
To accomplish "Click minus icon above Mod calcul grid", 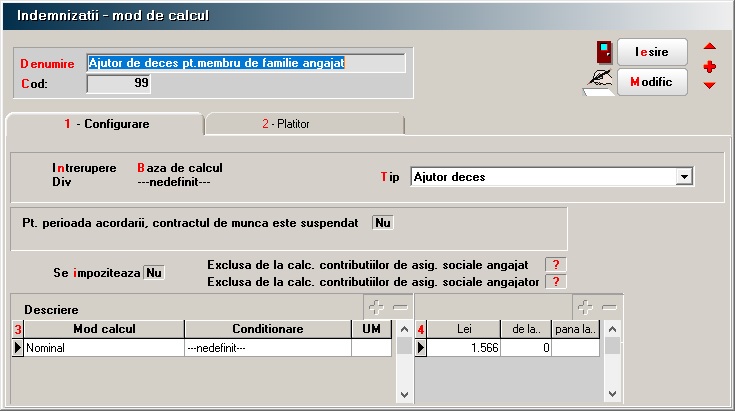I will pyautogui.click(x=400, y=307).
